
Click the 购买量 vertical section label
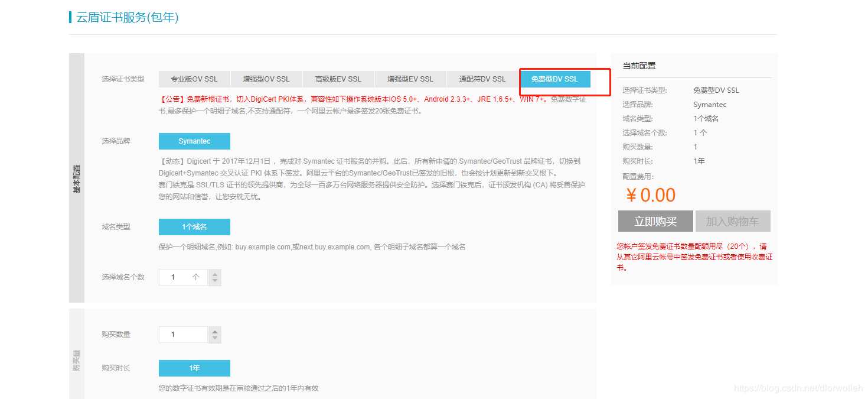[77, 359]
